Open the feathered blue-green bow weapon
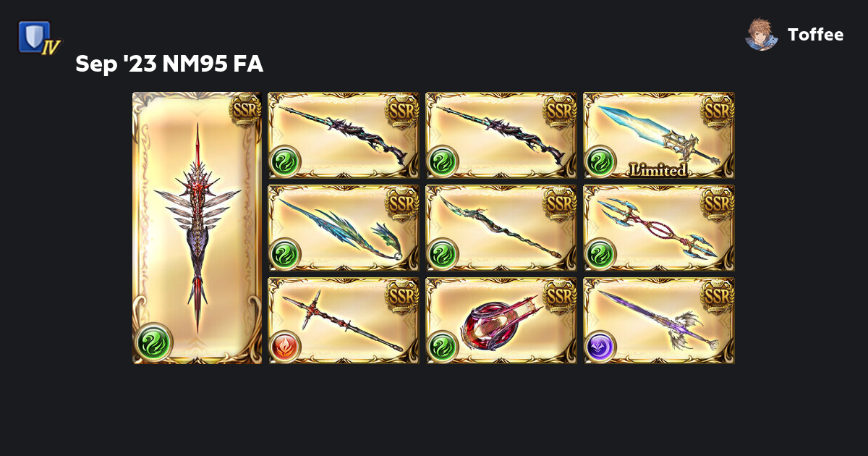This screenshot has height=456, width=868. coord(344,228)
